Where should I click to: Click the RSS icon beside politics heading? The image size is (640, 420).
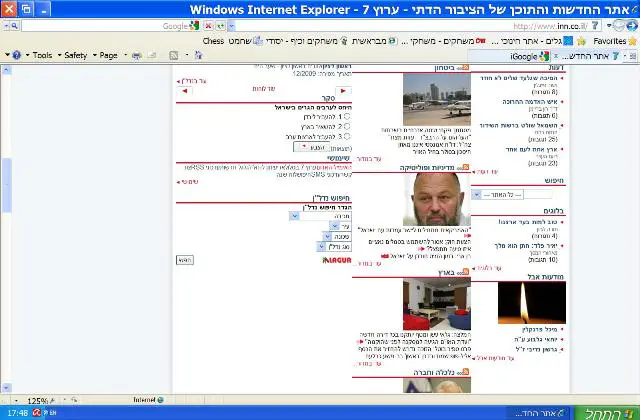(x=465, y=168)
